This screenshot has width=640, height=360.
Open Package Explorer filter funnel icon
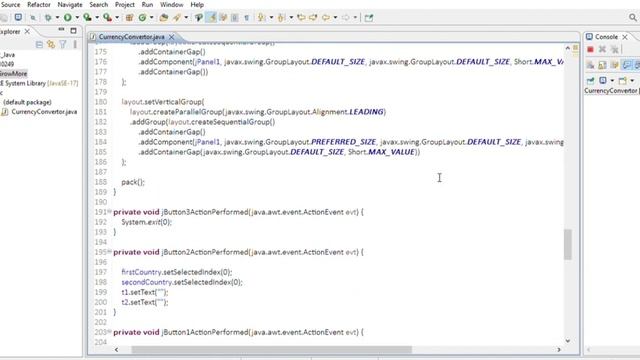pyautogui.click(x=63, y=44)
